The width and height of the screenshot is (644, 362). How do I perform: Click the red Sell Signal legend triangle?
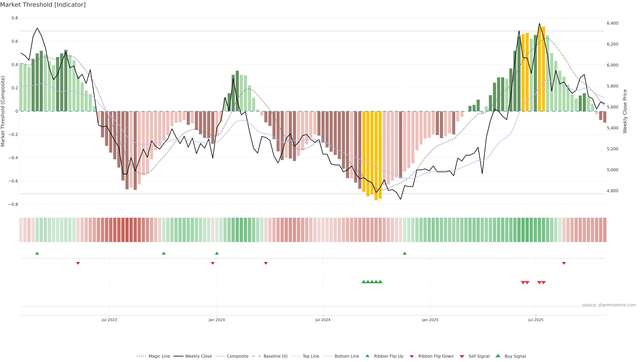tap(462, 356)
